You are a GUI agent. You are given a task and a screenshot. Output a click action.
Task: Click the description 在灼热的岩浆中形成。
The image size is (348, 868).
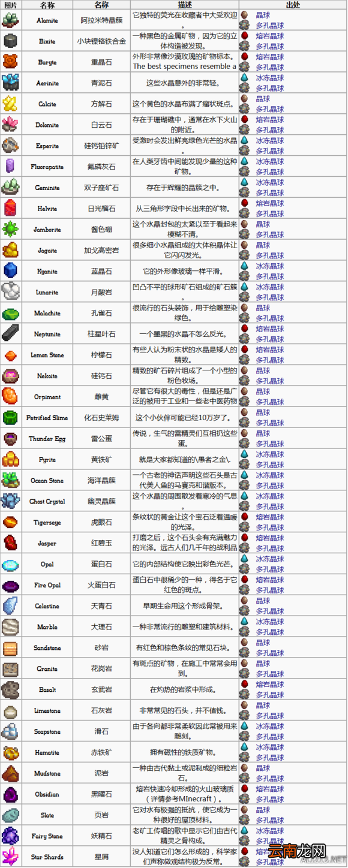185,690
